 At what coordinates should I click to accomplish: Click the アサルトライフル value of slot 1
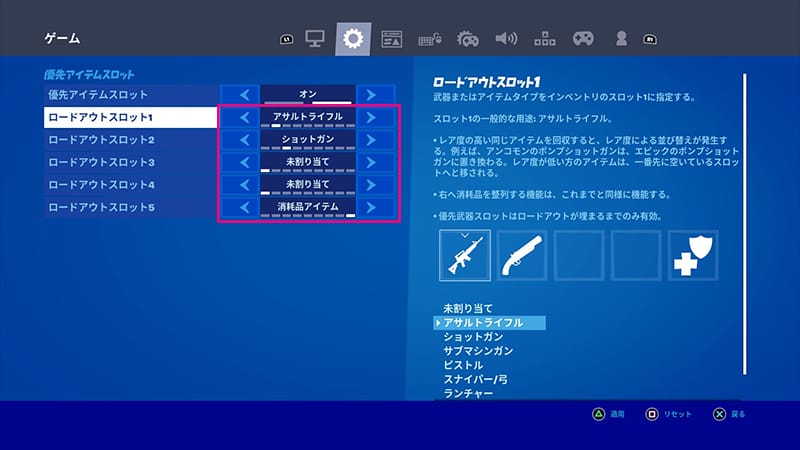pyautogui.click(x=308, y=117)
